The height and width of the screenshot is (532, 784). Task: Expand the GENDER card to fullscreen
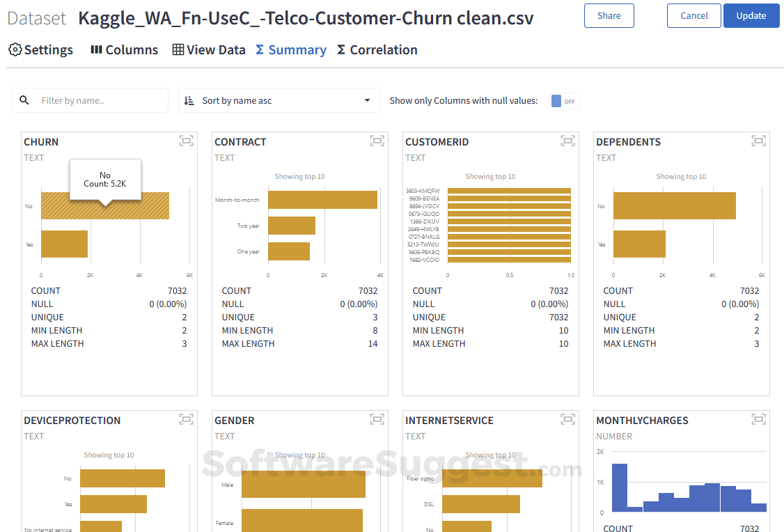click(x=377, y=419)
